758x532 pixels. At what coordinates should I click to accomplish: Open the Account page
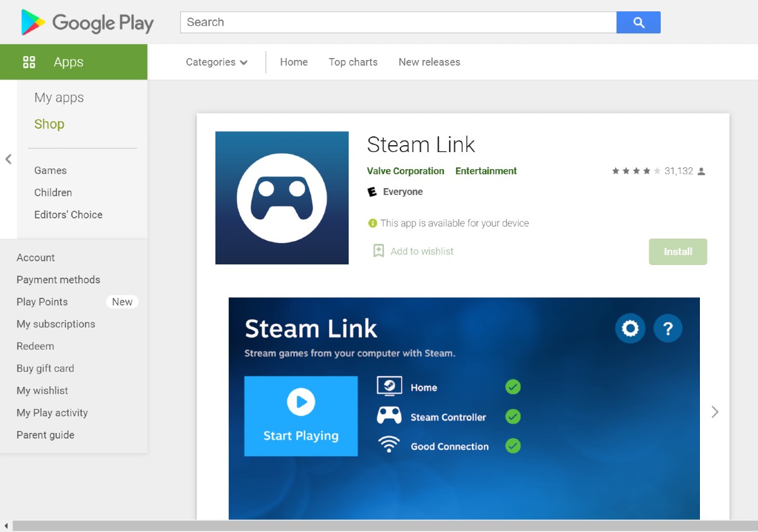(x=35, y=257)
